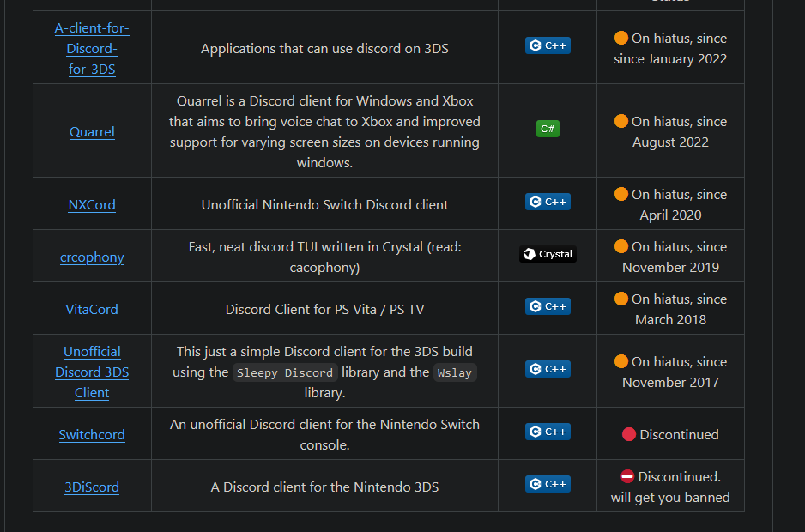Click the C++ badge for Unofficial Discord 3DS Client
805x532 pixels.
[x=548, y=369]
